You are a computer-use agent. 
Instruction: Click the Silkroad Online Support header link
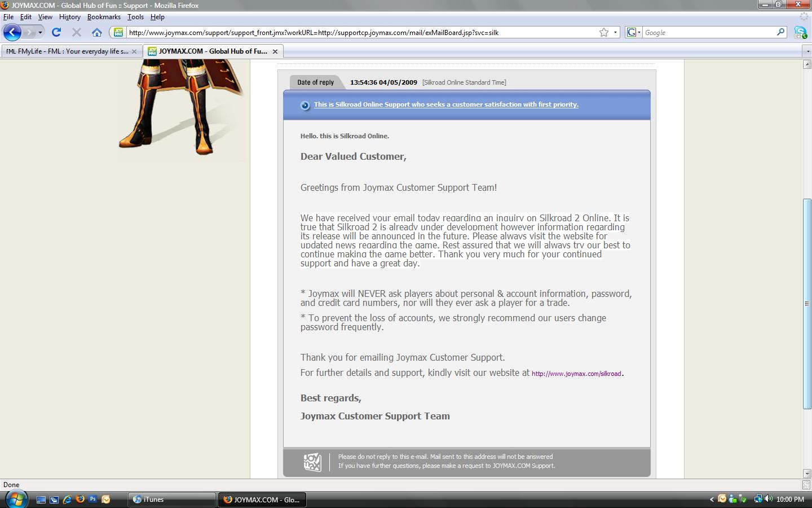click(x=445, y=104)
